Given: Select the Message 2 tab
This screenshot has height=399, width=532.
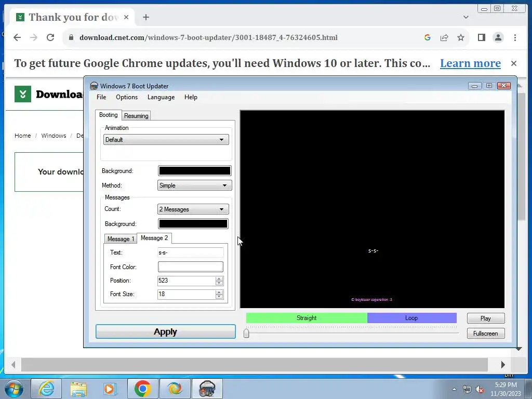Looking at the screenshot, I should click(x=154, y=238).
